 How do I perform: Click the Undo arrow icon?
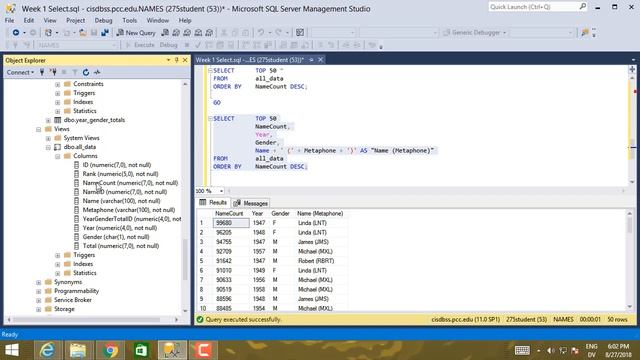(x=261, y=33)
